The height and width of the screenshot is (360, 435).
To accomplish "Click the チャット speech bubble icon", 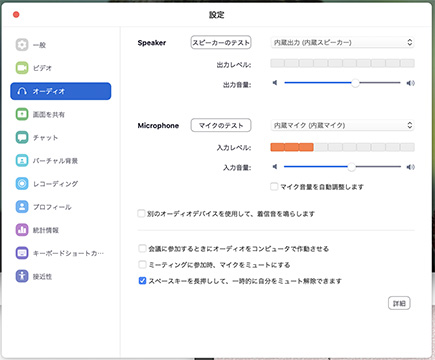I will coord(22,137).
